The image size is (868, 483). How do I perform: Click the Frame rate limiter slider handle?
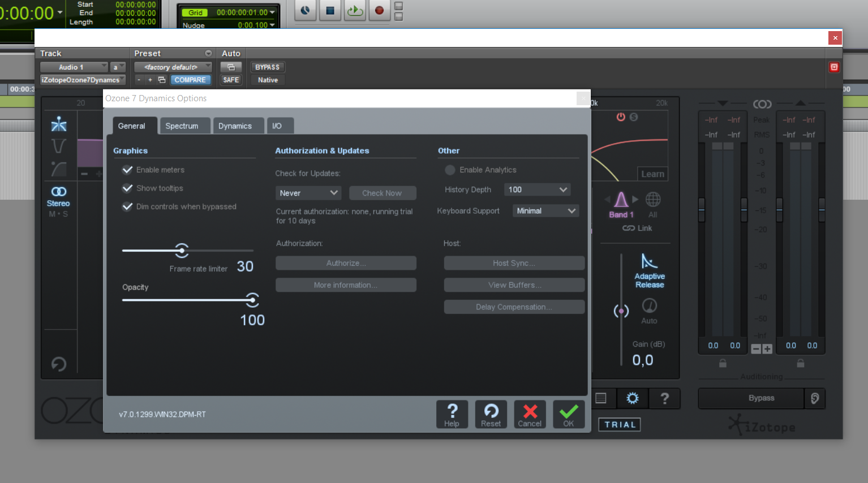point(182,250)
